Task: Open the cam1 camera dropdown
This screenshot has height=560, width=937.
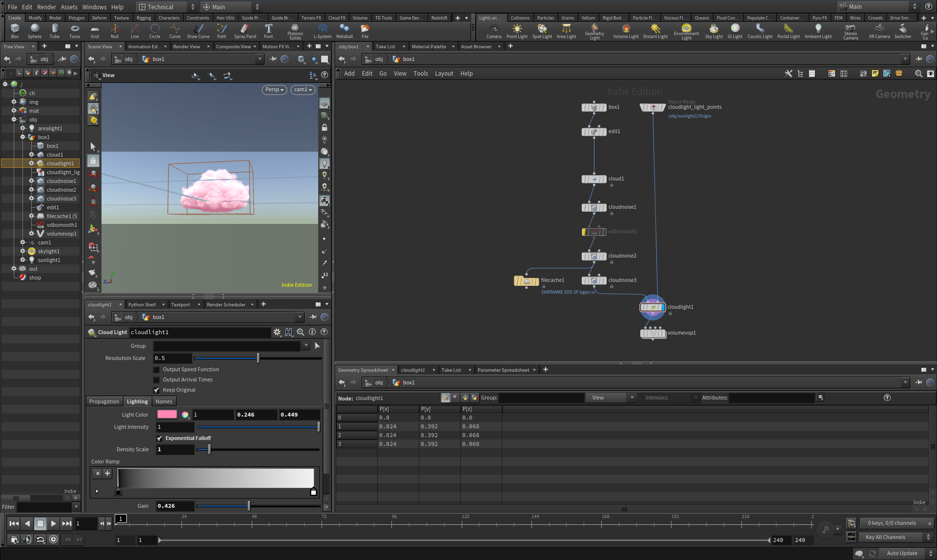Action: (303, 90)
